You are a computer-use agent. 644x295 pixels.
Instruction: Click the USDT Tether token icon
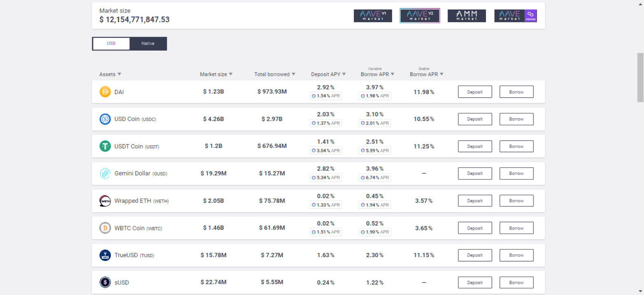(x=105, y=146)
